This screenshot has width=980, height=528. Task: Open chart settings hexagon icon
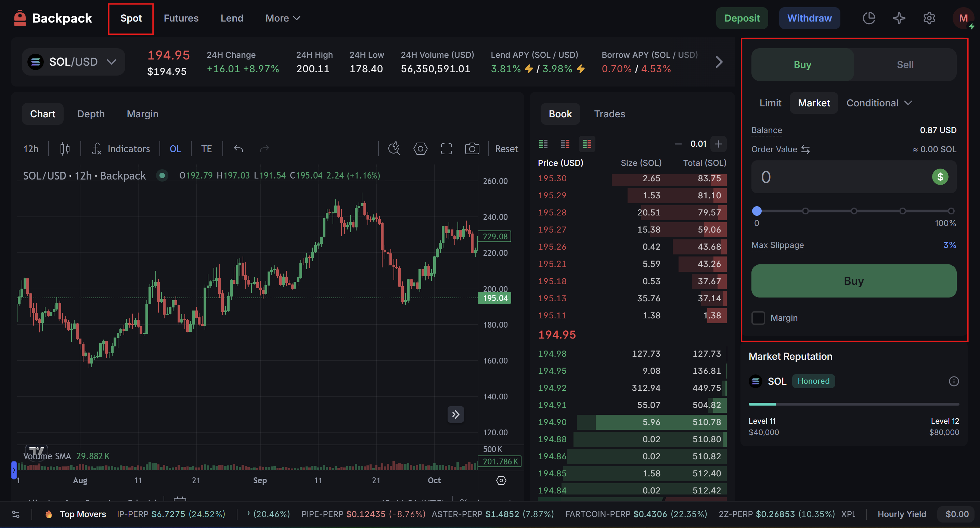click(x=420, y=149)
